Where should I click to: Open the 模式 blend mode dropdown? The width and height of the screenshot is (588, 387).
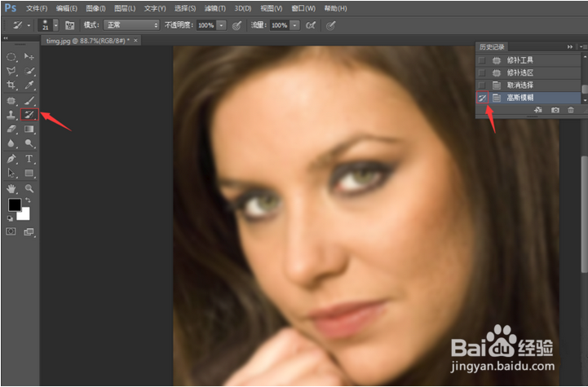tap(131, 25)
